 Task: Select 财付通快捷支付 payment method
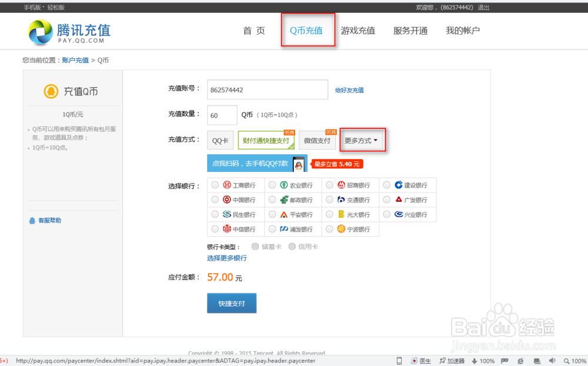pos(266,141)
